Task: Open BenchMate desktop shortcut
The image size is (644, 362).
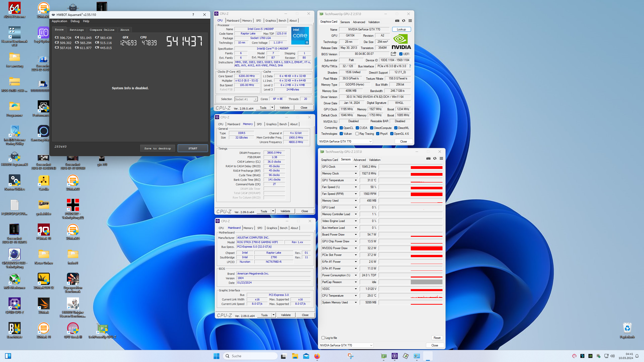Action: tap(14, 330)
